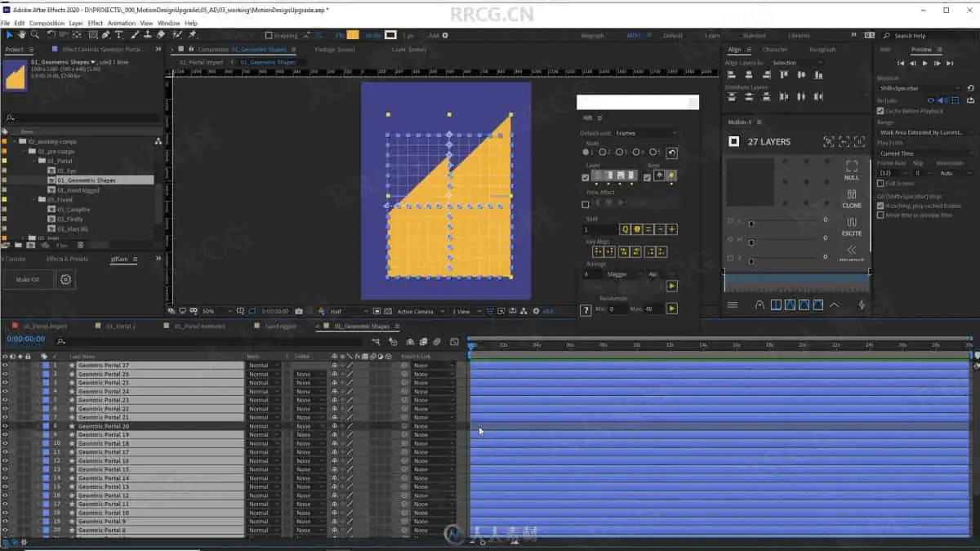Hide the Geometric Portal 27 layer
Image resolution: width=980 pixels, height=551 pixels.
(x=5, y=366)
